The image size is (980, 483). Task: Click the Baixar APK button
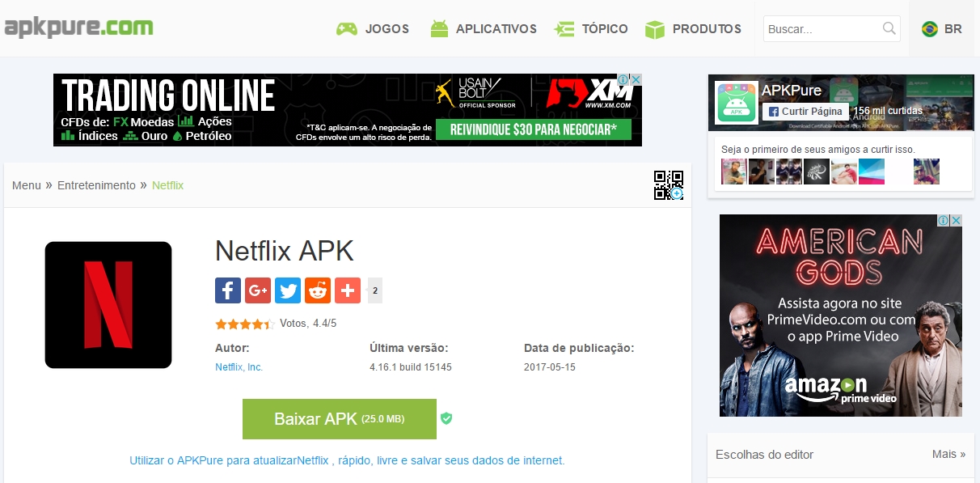pyautogui.click(x=340, y=419)
